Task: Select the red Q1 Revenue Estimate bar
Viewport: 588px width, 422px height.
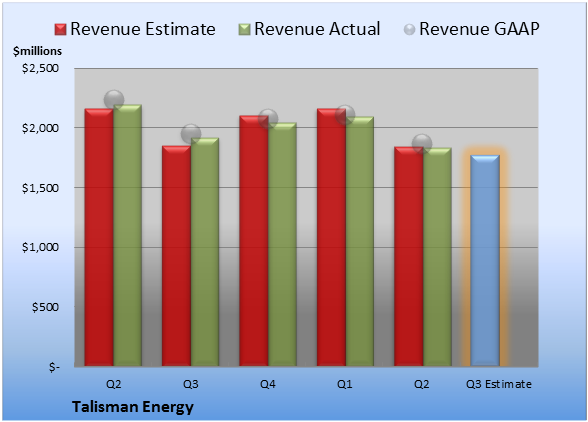Action: click(331, 237)
